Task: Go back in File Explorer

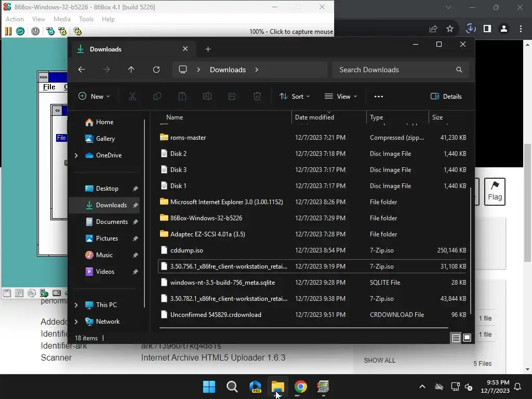Action: coord(82,70)
